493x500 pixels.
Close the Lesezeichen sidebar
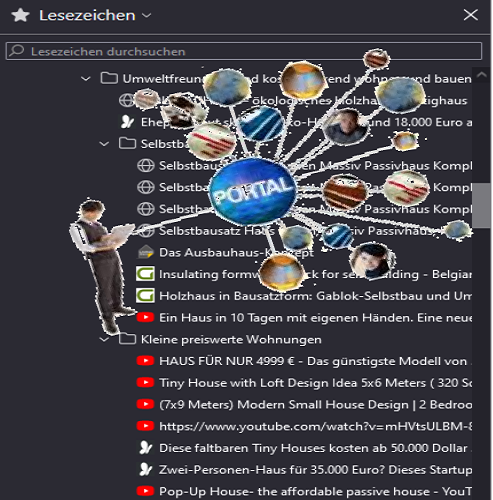[470, 15]
